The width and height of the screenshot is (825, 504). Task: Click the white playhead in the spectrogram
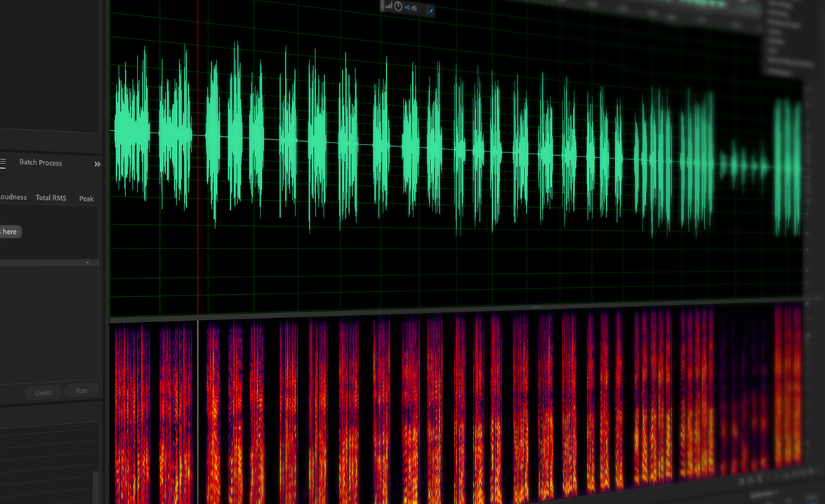(x=198, y=407)
